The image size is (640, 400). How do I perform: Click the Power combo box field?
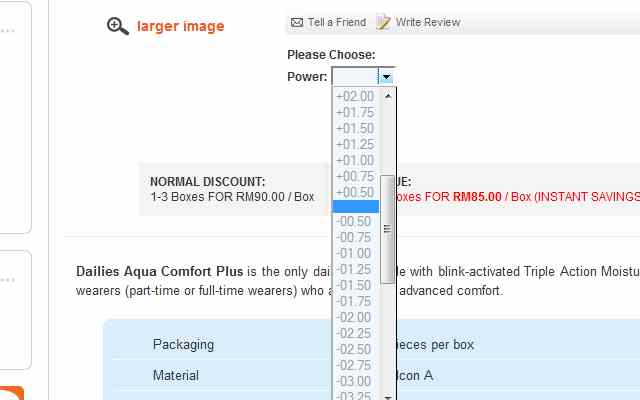tap(355, 76)
